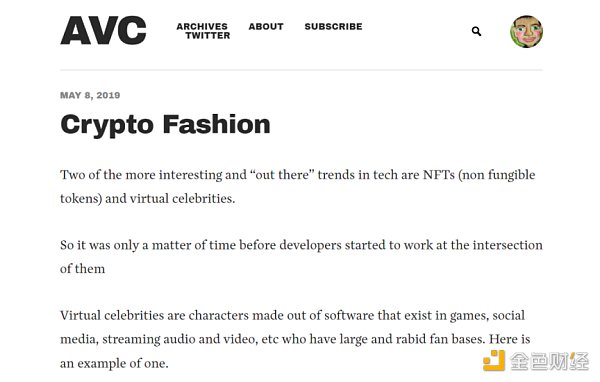This screenshot has height=382, width=600.
Task: Click "of them" ending second paragraph
Action: pos(82,269)
